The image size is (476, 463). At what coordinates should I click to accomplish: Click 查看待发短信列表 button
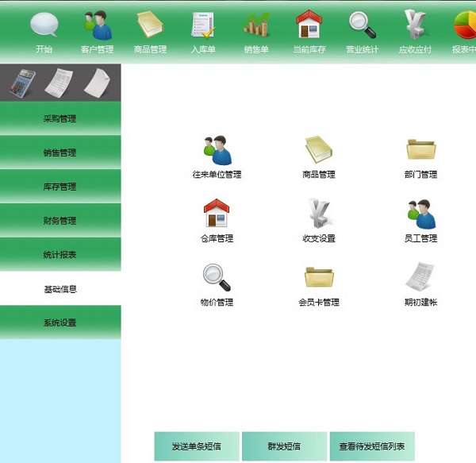[x=371, y=446]
